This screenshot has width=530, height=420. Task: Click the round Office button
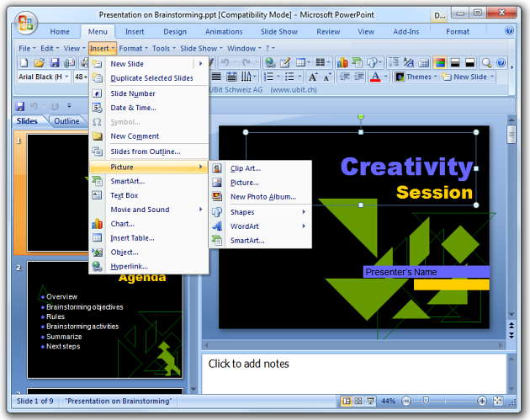point(24,23)
